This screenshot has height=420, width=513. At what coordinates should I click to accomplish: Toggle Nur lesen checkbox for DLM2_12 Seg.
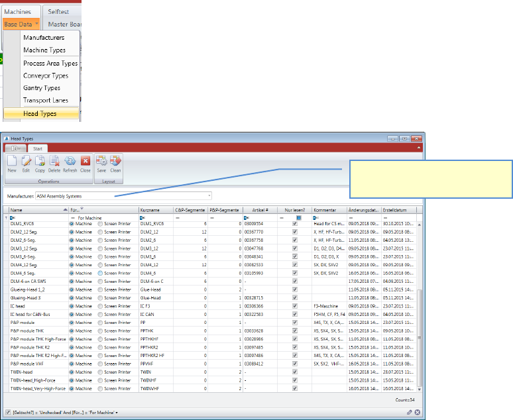[295, 232]
